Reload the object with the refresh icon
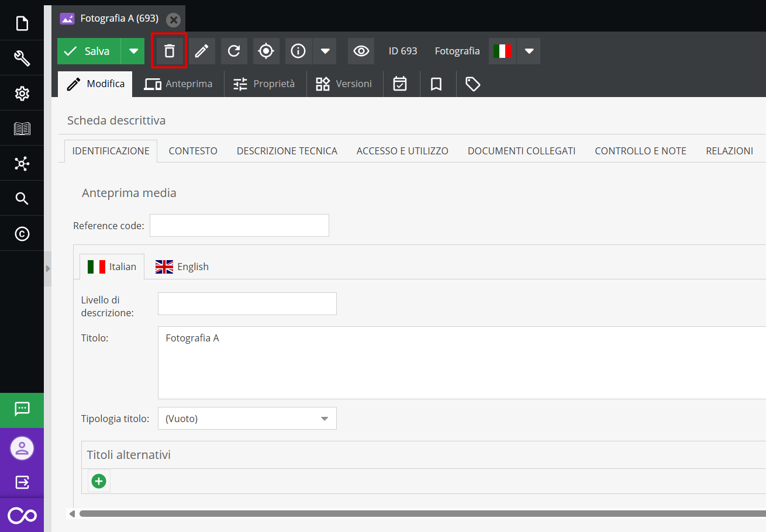The height and width of the screenshot is (532, 766). [234, 51]
